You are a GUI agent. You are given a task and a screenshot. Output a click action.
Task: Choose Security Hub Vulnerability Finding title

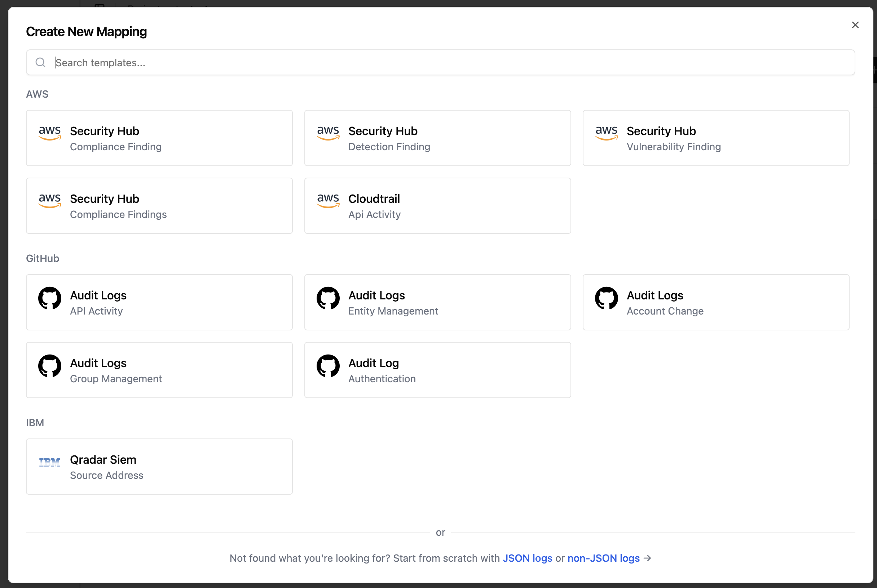661,131
